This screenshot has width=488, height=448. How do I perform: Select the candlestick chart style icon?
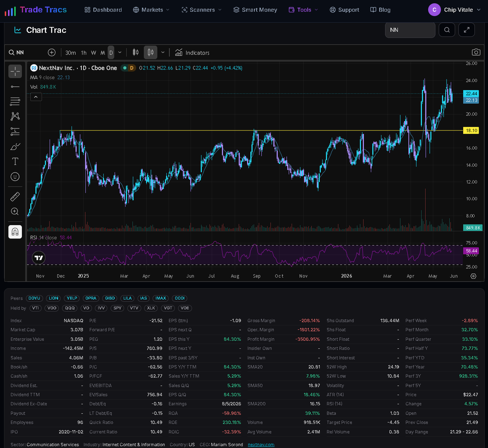[150, 52]
